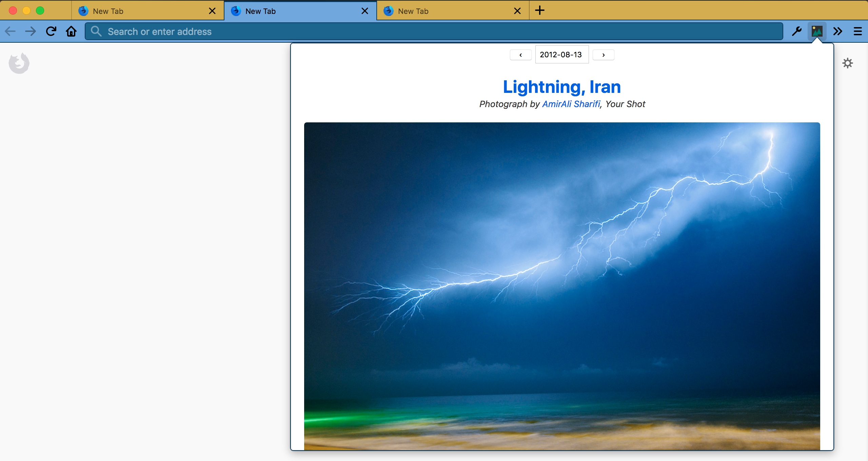868x461 pixels.
Task: Open the AmirAli Sharifi photographer link
Action: pyautogui.click(x=571, y=104)
